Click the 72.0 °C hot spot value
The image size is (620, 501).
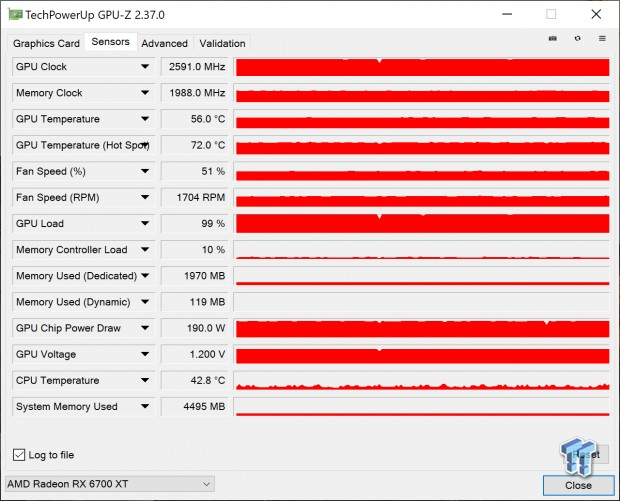195,145
